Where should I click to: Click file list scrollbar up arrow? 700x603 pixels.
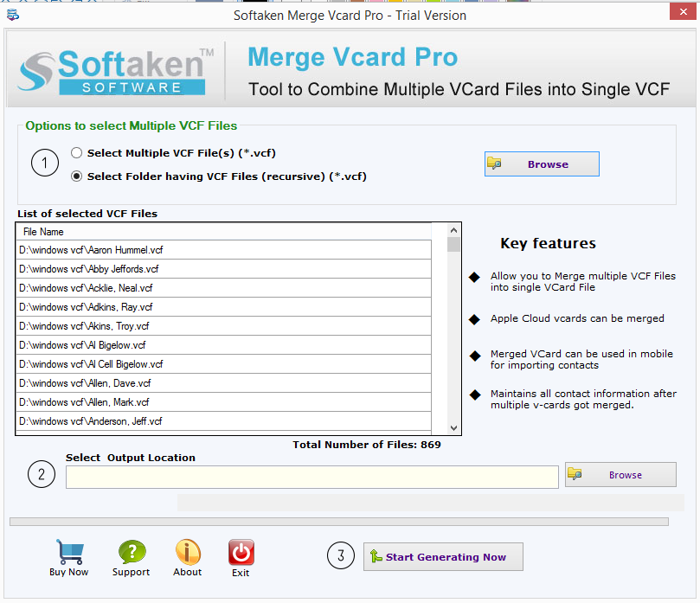tap(453, 230)
